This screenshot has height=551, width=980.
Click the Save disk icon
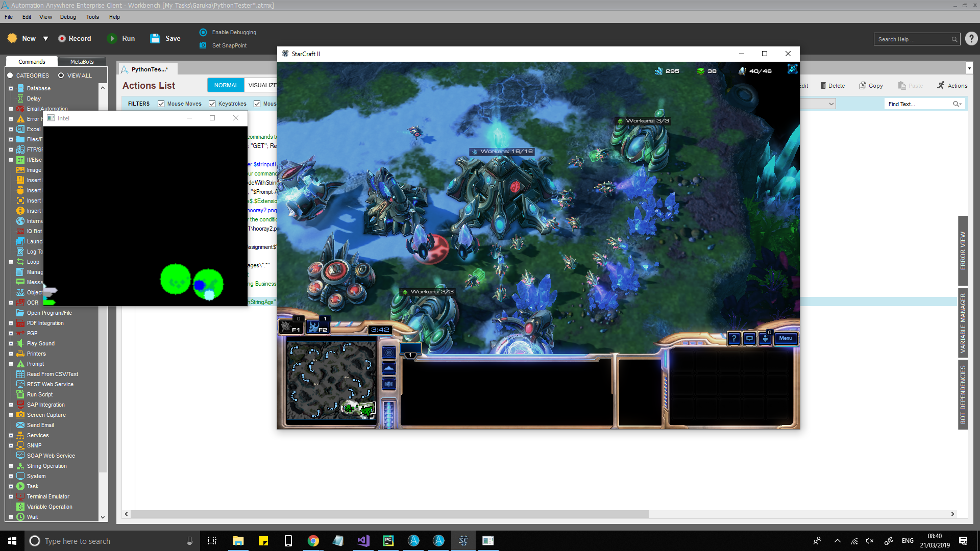pyautogui.click(x=155, y=39)
